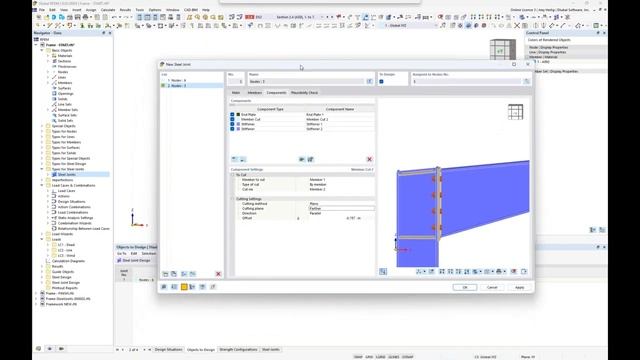Open the Plausibility Check tab
The image size is (640, 360).
(x=304, y=93)
